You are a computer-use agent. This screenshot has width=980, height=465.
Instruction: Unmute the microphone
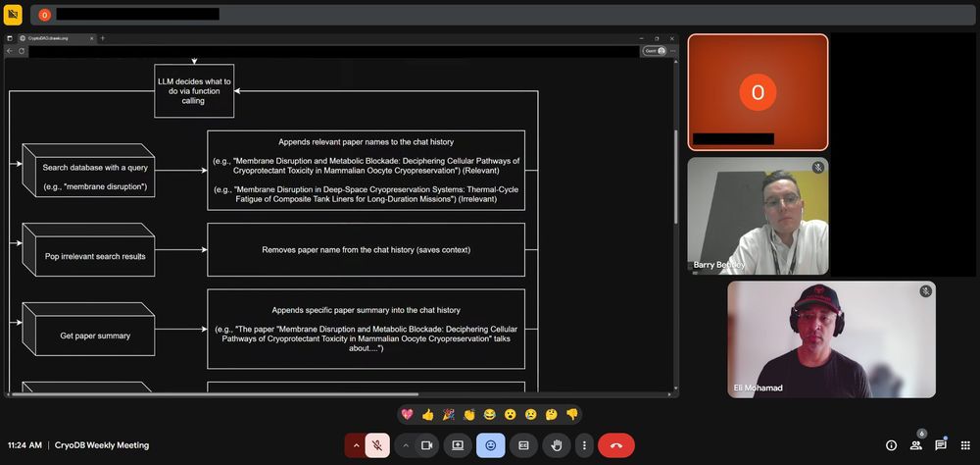(x=377, y=445)
